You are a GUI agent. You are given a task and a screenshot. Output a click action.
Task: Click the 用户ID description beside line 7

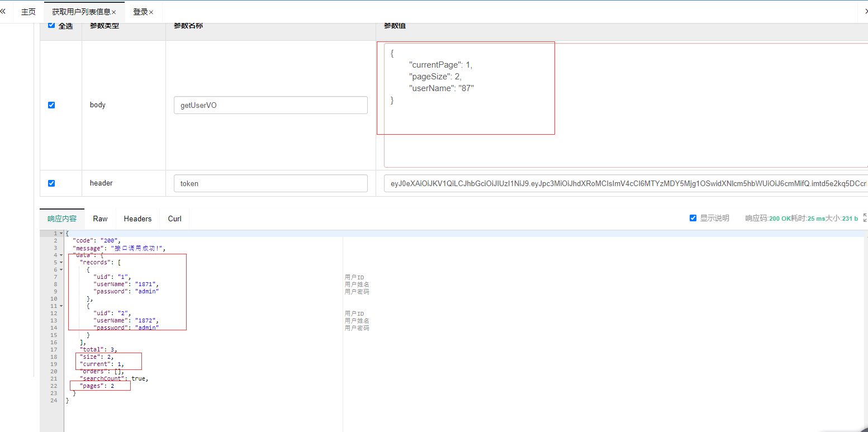click(x=354, y=277)
